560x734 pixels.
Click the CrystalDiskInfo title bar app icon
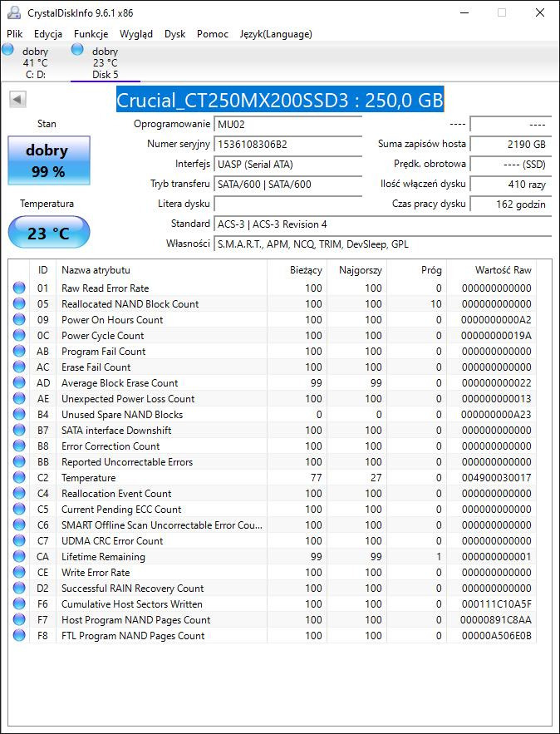point(14,12)
